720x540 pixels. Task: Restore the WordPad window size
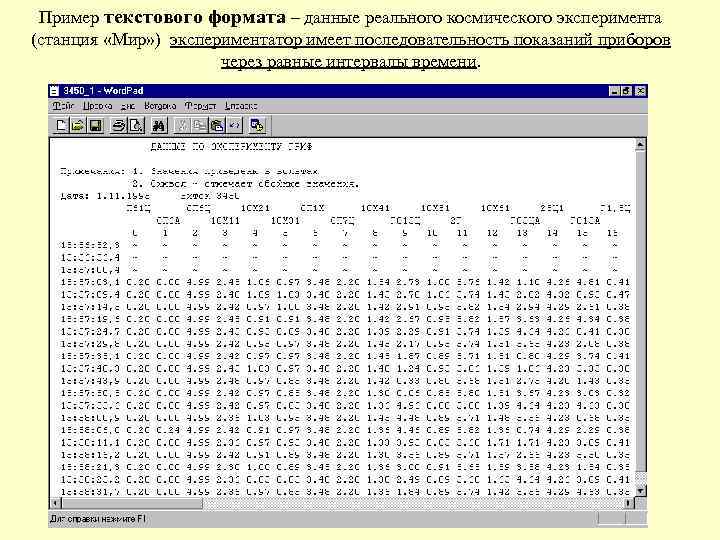click(626, 91)
